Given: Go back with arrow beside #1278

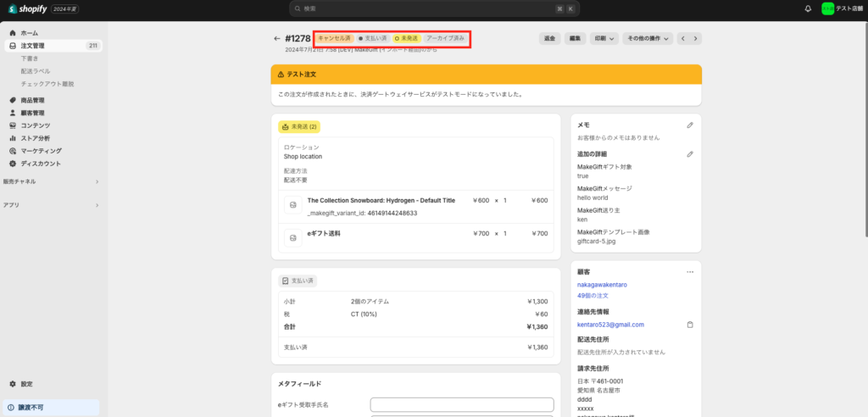Looking at the screenshot, I should click(277, 38).
